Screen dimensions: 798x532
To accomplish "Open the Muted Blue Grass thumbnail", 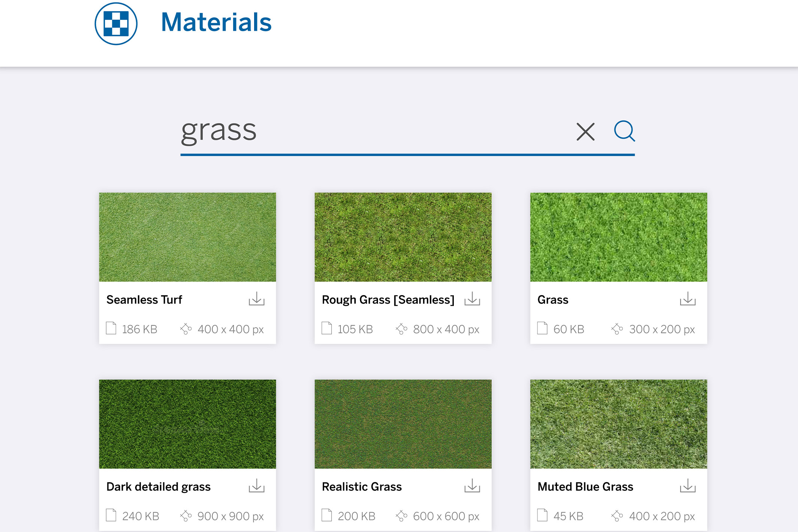I will coord(619,424).
